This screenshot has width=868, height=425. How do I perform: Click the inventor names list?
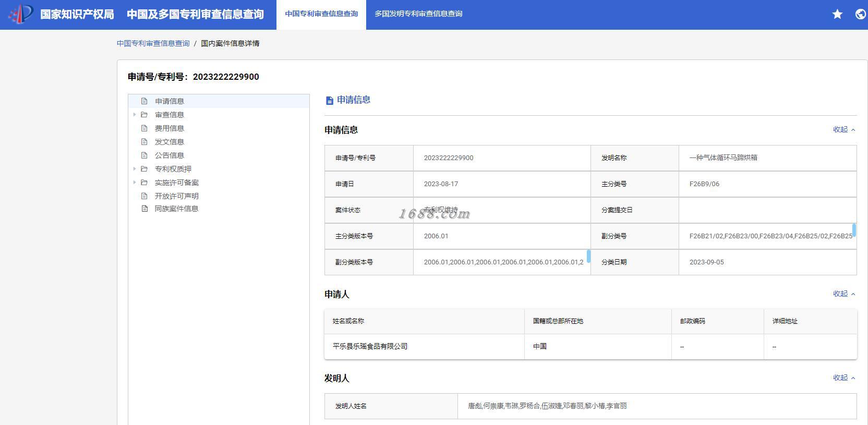click(547, 406)
